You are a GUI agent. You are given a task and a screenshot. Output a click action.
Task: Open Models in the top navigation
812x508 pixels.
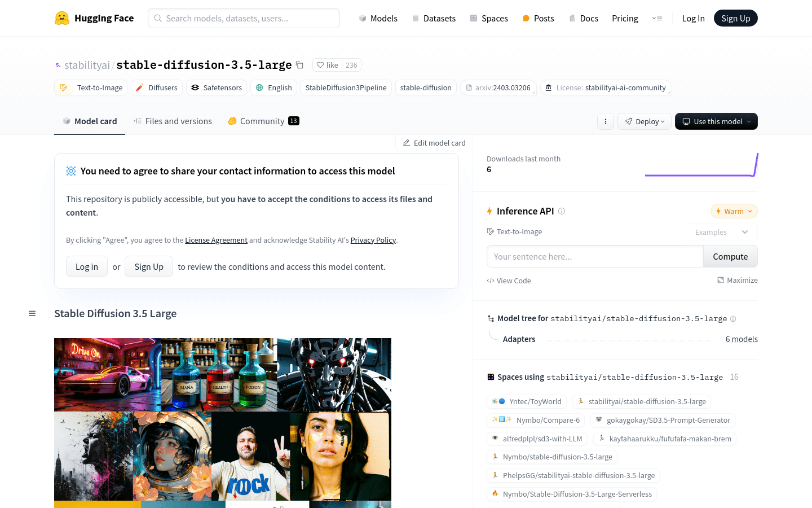click(378, 18)
